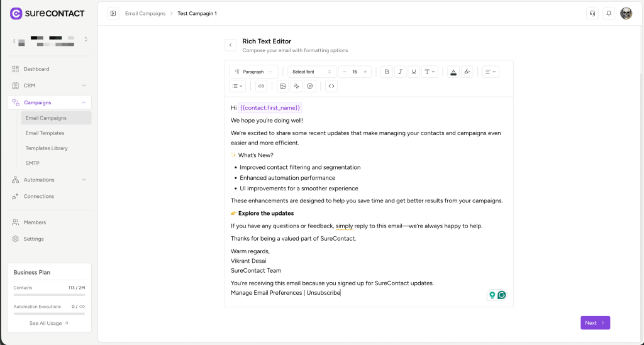Open the Paragraph style dropdown
The image size is (644, 345).
coord(253,72)
